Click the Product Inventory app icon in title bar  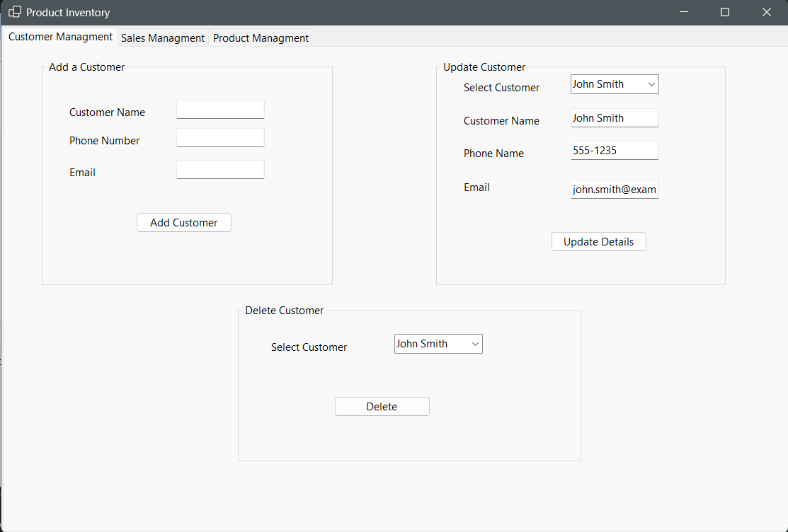tap(15, 12)
